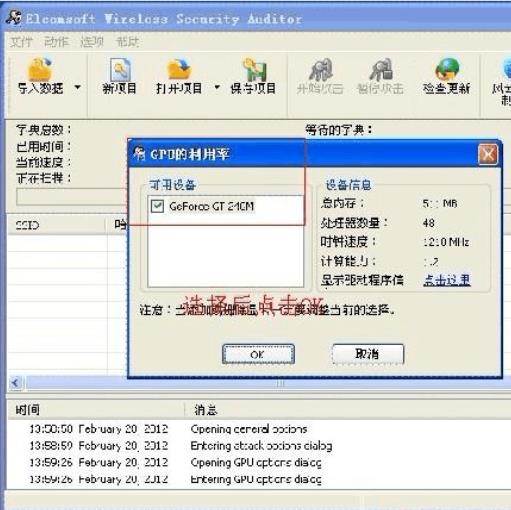This screenshot has width=511, height=510.
Task: Click the Open Project (打开项目) icon
Action: 179,69
